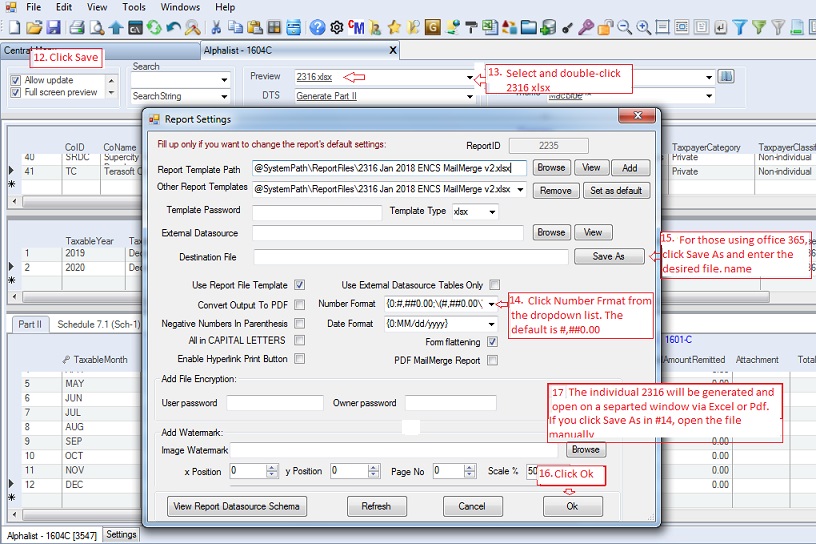This screenshot has width=816, height=544.
Task: Click the Print toolbar icon
Action: tap(77, 27)
